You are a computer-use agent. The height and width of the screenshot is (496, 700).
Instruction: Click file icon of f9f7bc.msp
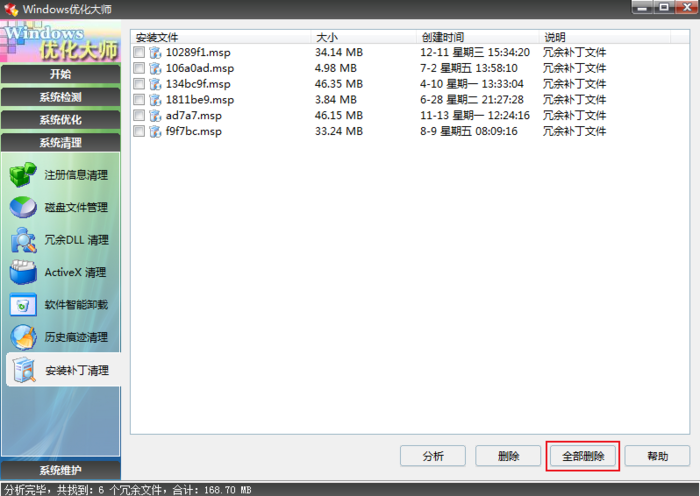point(155,131)
